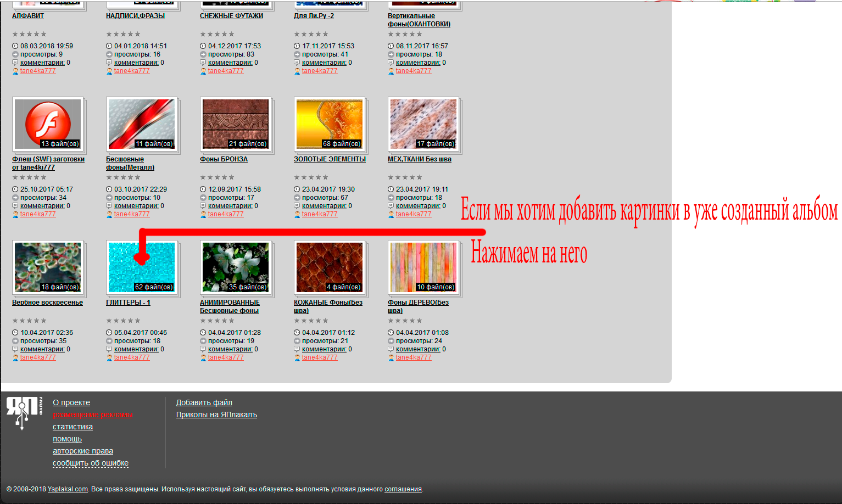Click the YaPlakal files logo in footer

[x=23, y=413]
